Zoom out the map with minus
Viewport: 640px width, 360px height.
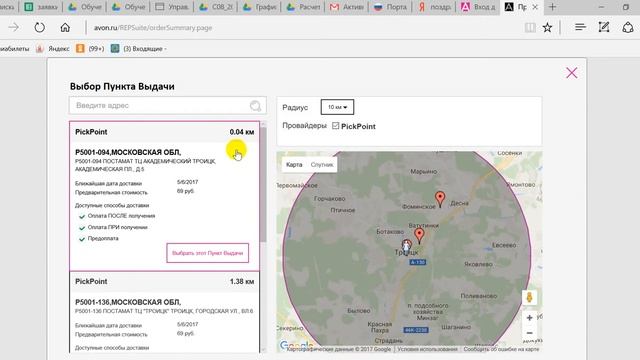pyautogui.click(x=529, y=333)
